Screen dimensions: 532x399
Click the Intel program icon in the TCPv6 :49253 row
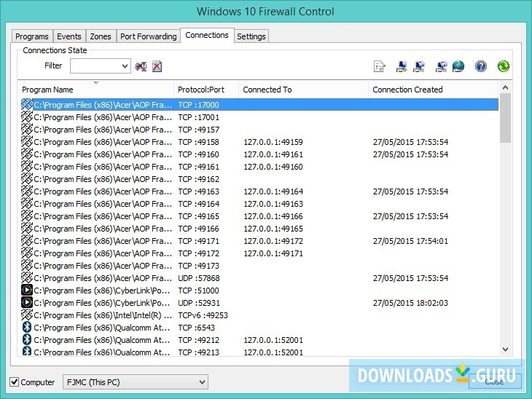(27, 315)
